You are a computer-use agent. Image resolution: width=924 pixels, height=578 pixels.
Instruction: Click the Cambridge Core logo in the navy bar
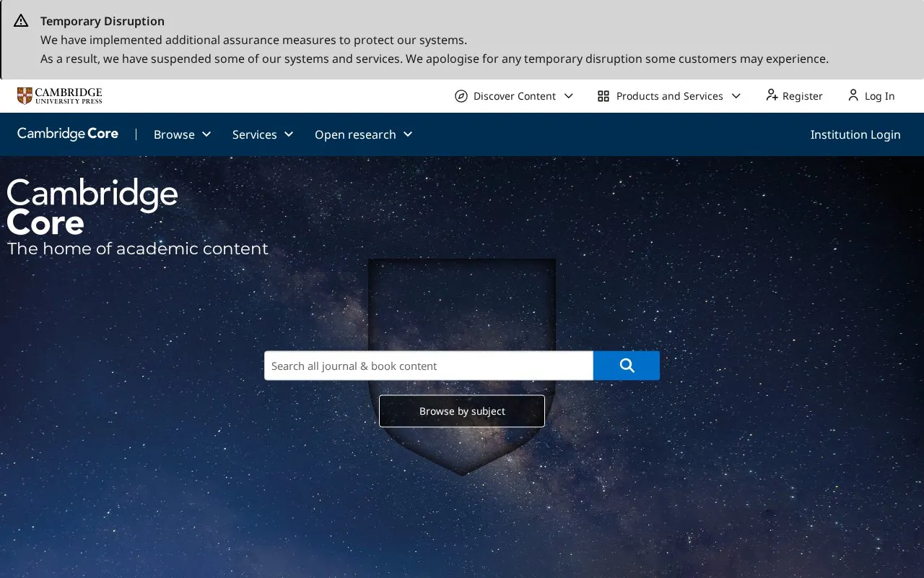click(x=68, y=134)
